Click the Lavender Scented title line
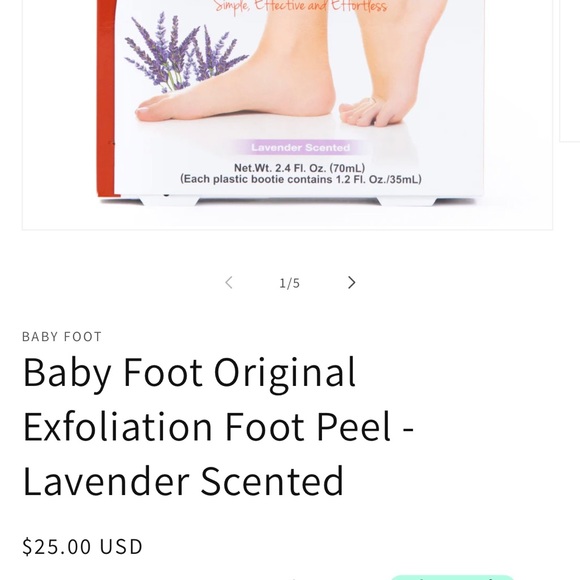Image resolution: width=580 pixels, height=580 pixels. [x=183, y=481]
